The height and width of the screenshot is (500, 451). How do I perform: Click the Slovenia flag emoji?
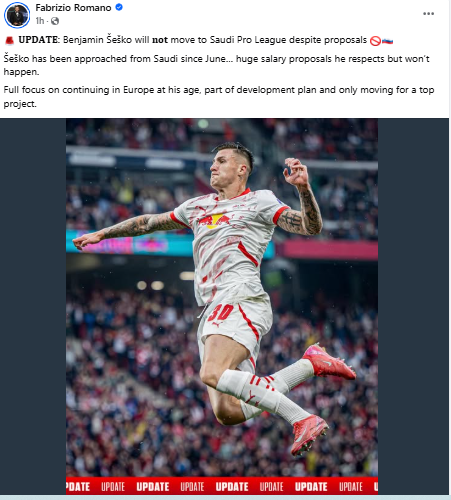point(387,41)
